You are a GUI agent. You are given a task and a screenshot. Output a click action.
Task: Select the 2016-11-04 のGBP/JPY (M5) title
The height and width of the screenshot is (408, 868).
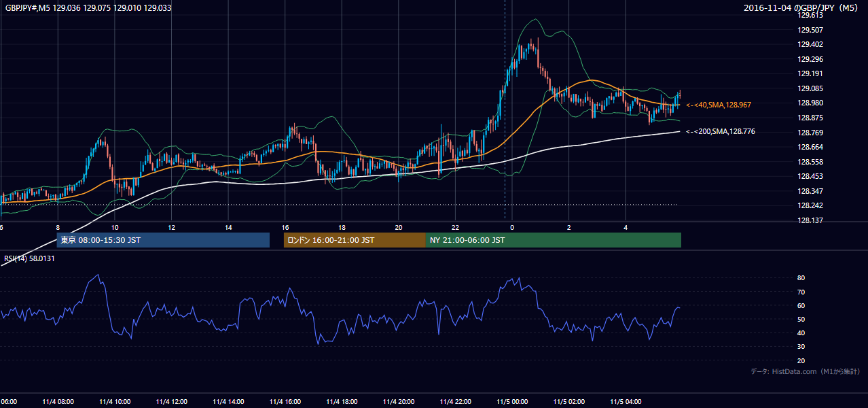click(x=802, y=7)
